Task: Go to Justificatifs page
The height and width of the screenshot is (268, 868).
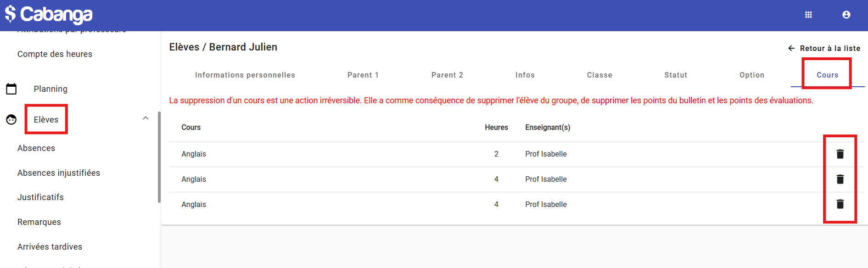Action: (40, 197)
